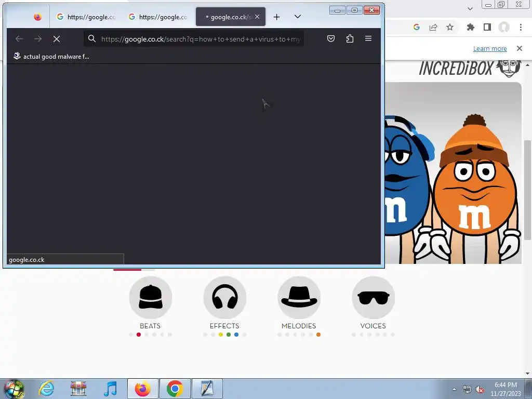
Task: Pick the Melodies hat icon
Action: (299, 298)
